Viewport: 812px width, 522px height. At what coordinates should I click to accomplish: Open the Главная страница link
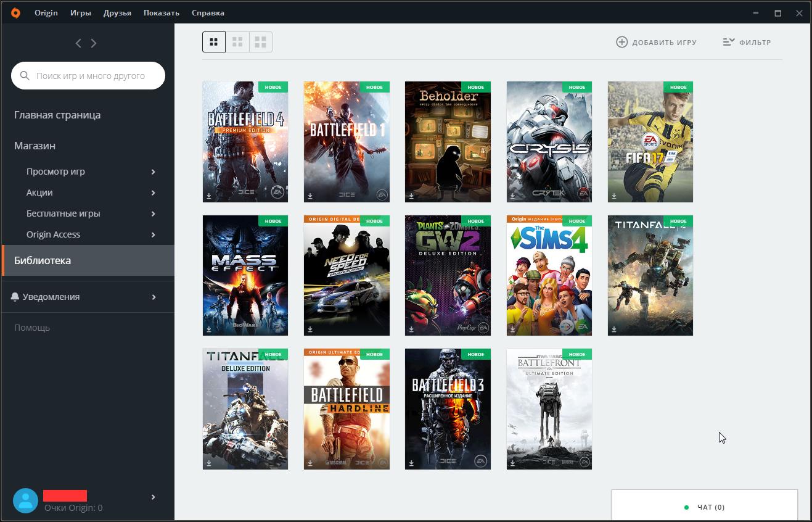[x=57, y=115]
